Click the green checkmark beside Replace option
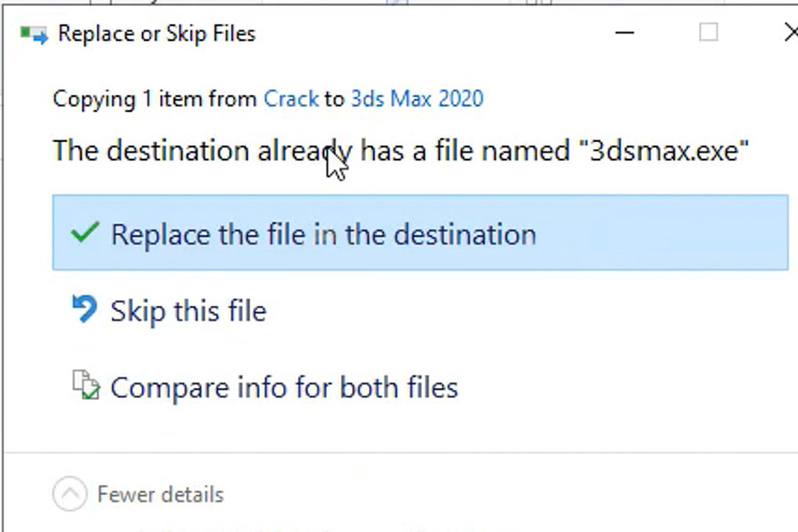The height and width of the screenshot is (532, 798). [85, 232]
